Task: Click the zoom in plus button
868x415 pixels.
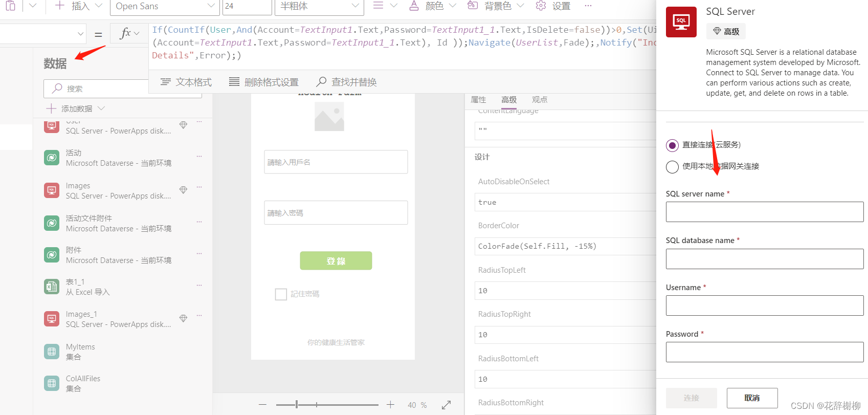Action: pos(390,405)
